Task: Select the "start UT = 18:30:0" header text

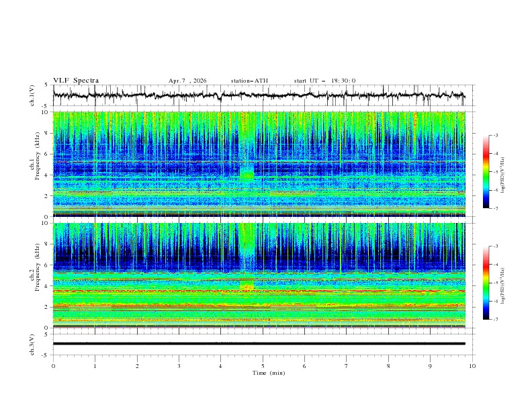Action: pos(324,81)
